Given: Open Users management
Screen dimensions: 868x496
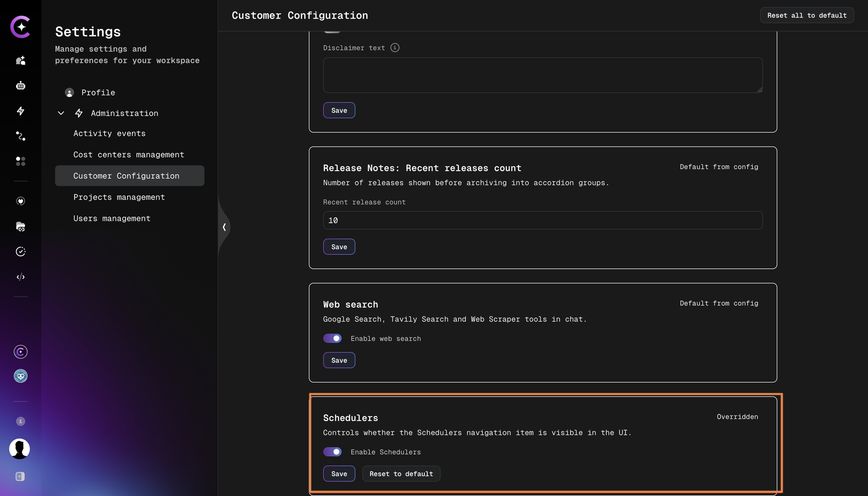Looking at the screenshot, I should click(x=112, y=218).
